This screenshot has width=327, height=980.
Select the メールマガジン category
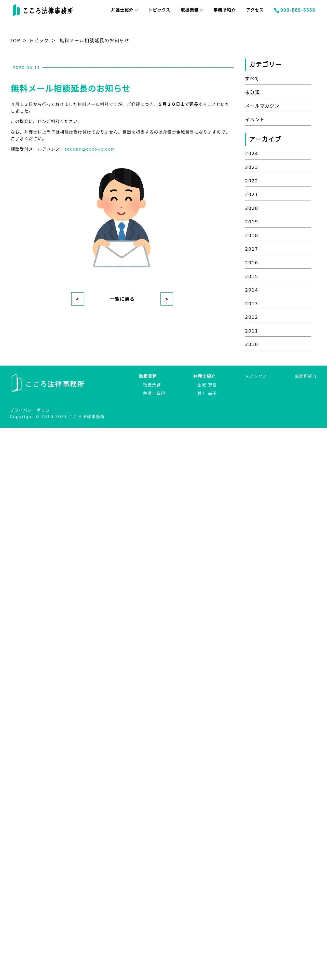click(278, 106)
